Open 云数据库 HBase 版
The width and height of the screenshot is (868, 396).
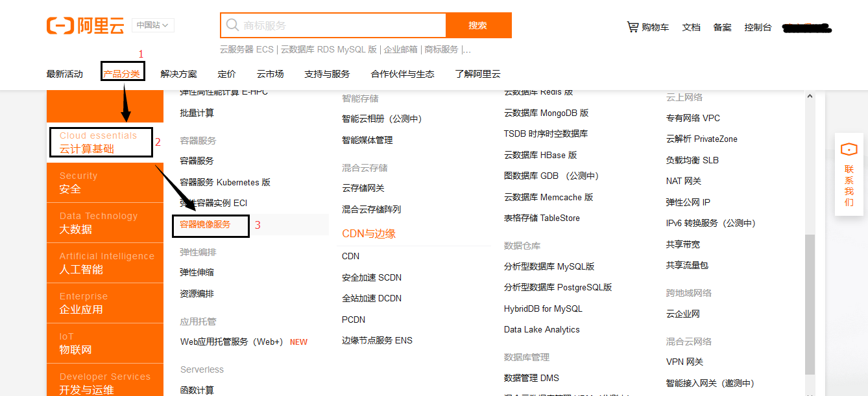point(540,155)
